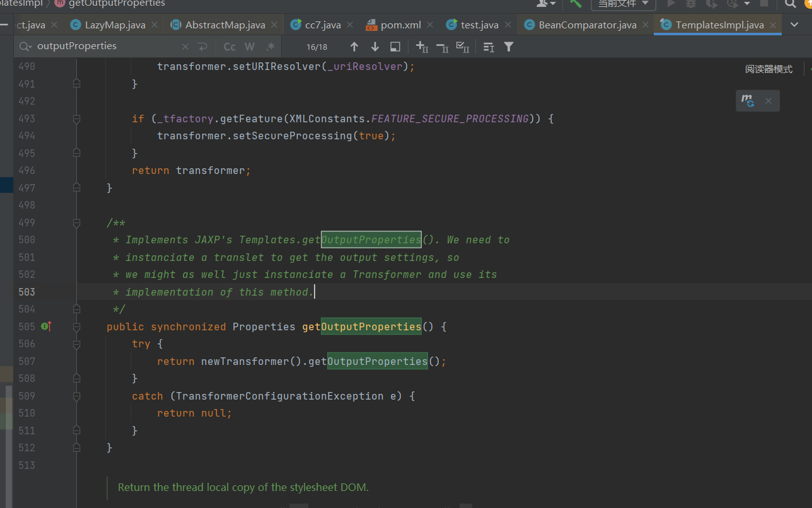
Task: Click rendered doc 'Return the thread local copy' text
Action: click(243, 487)
